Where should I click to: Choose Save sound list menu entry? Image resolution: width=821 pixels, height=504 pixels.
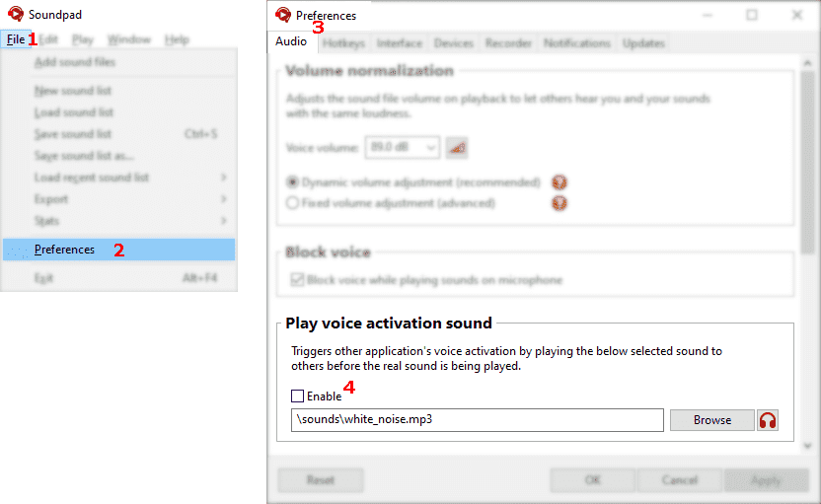point(119,134)
